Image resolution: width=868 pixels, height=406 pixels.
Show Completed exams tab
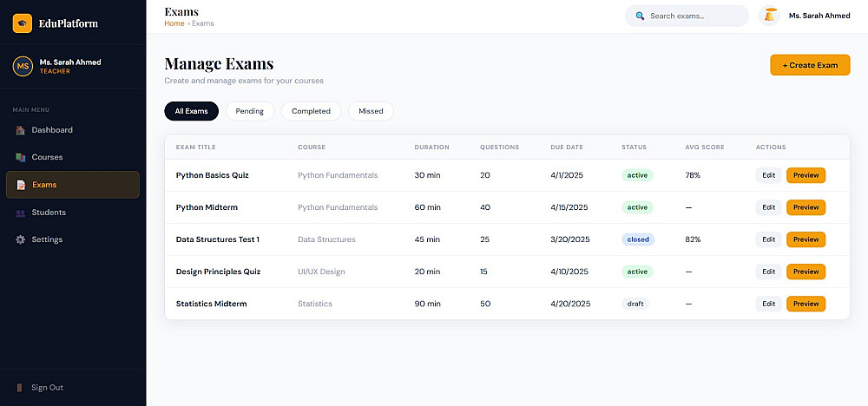(x=311, y=111)
